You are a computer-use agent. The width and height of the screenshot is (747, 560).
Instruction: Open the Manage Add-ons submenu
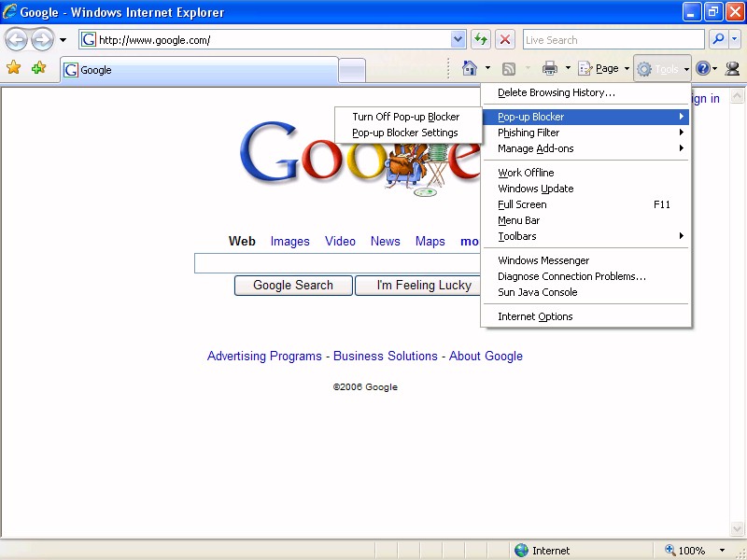pos(586,148)
